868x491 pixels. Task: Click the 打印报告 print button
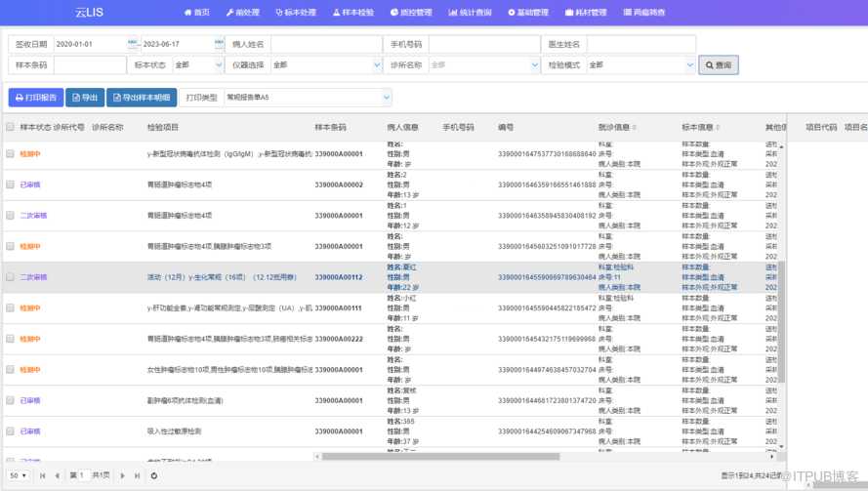pyautogui.click(x=36, y=98)
